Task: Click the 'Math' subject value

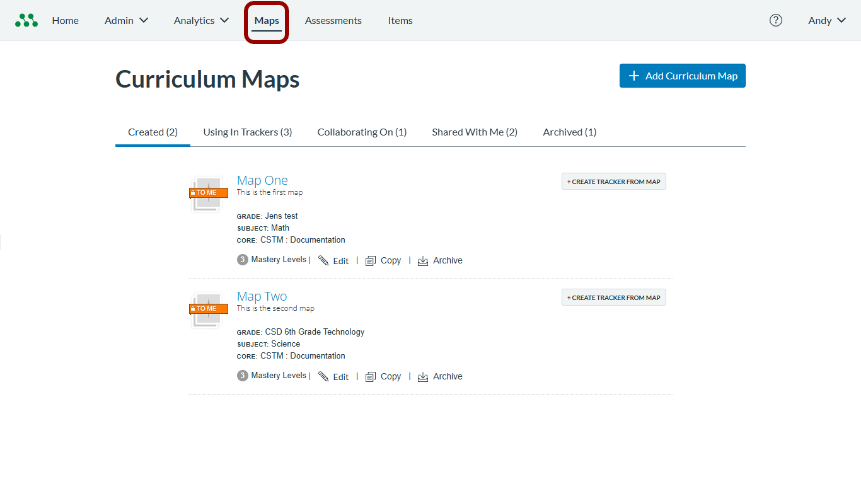Action: 280,228
